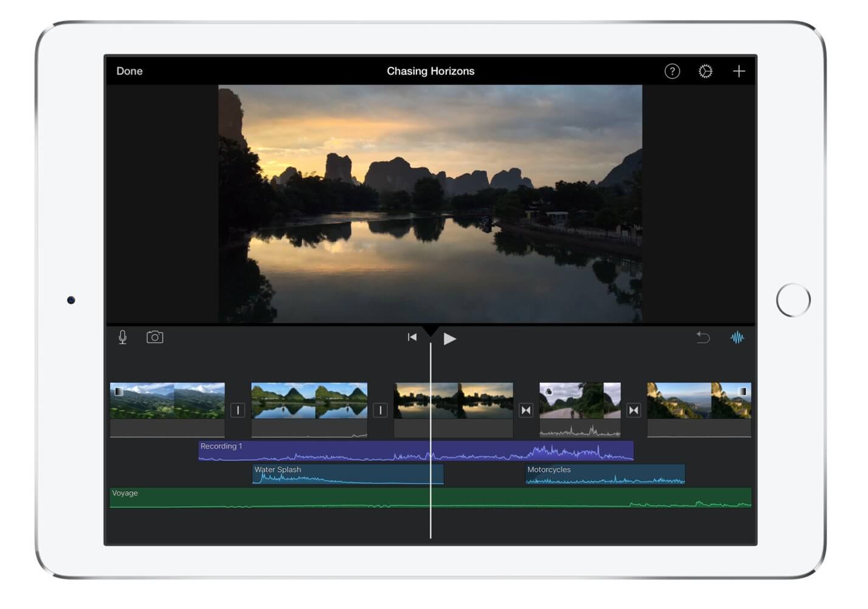Open the camera to capture new footage
The height and width of the screenshot is (609, 868).
click(155, 337)
